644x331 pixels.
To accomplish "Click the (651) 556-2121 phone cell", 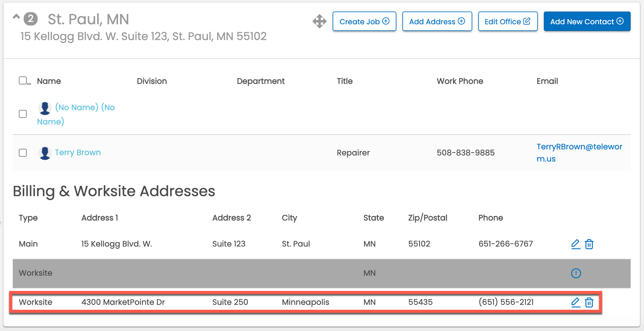I will click(x=506, y=302).
